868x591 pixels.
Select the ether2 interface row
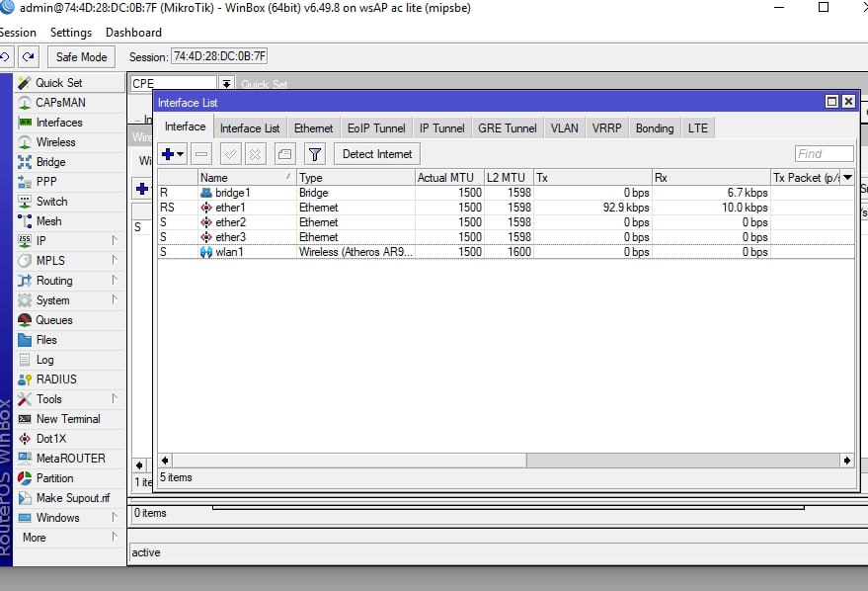click(506, 222)
